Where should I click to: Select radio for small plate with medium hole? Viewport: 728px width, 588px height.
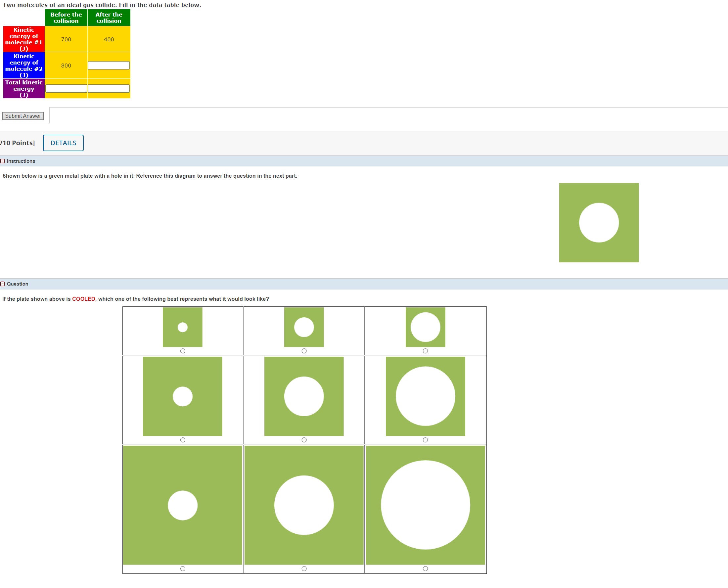304,351
